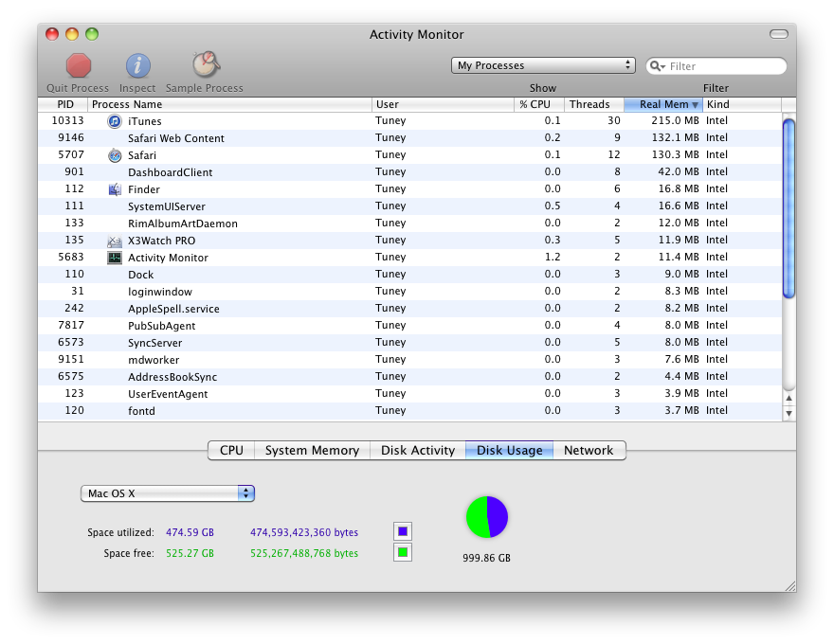Click the Real Mem sort arrow
Viewport: 834px width, 644px height.
coord(695,105)
